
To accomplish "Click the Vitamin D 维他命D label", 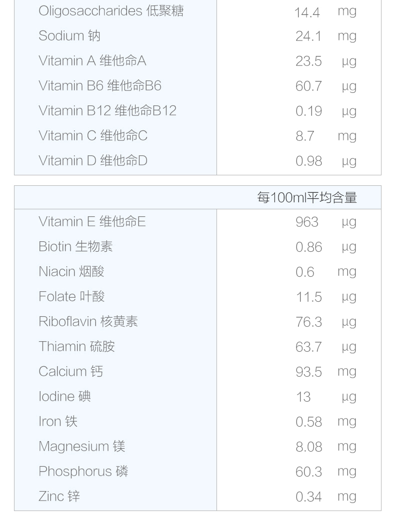I will pos(93,161).
